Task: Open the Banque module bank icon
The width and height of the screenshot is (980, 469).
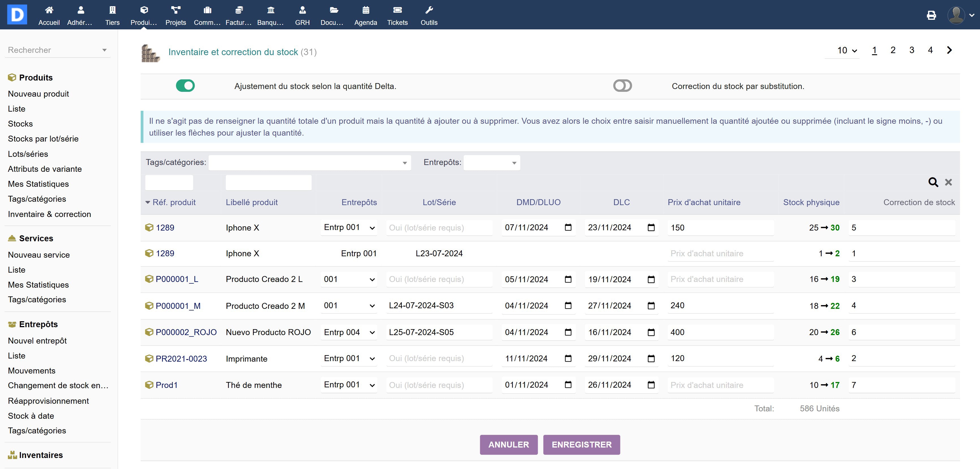Action: click(x=271, y=10)
